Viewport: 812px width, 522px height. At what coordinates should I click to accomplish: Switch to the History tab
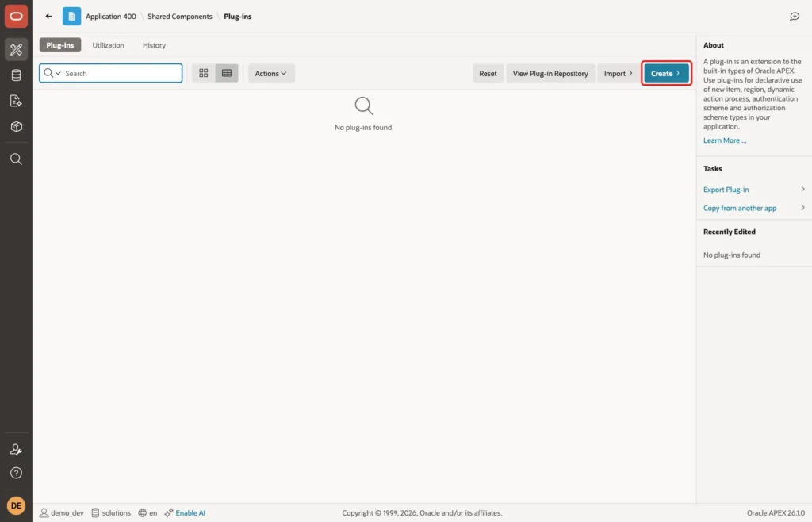point(155,45)
